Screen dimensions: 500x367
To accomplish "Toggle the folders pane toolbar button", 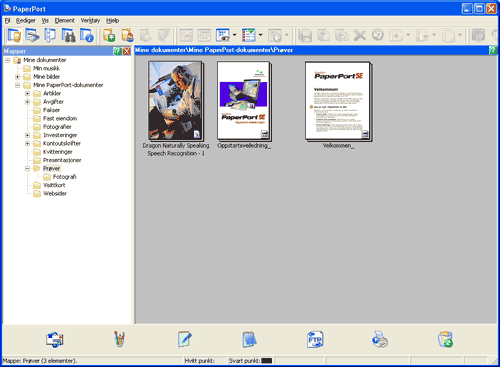I will click(14, 35).
